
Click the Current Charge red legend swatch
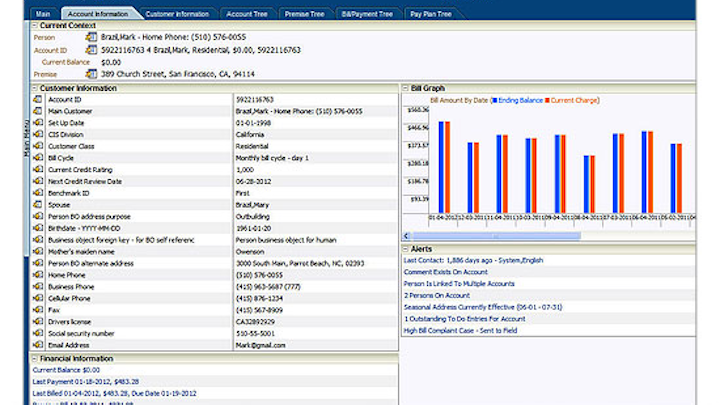coord(547,100)
